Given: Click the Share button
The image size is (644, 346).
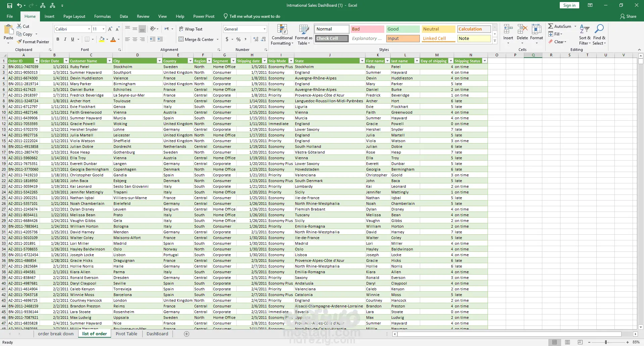Looking at the screenshot, I should 628,16.
